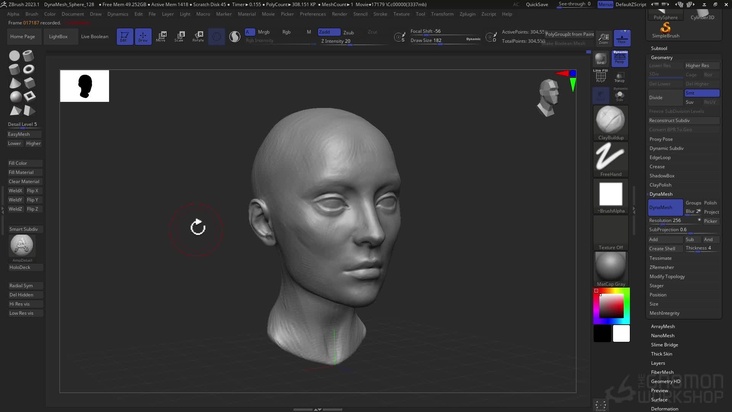The width and height of the screenshot is (732, 412).
Task: Click the Home Page button
Action: coord(23,36)
